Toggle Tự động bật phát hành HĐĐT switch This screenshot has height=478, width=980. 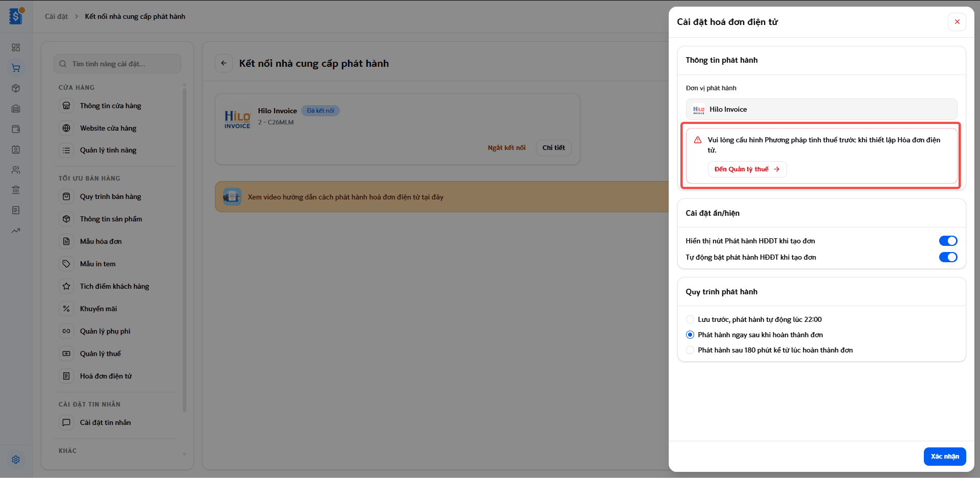pos(948,257)
